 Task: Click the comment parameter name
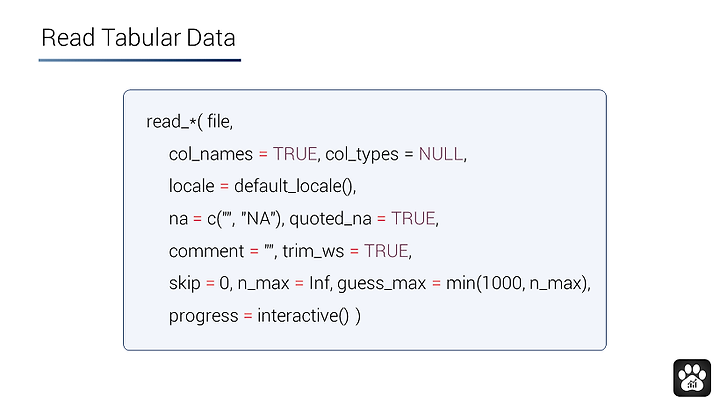(207, 251)
